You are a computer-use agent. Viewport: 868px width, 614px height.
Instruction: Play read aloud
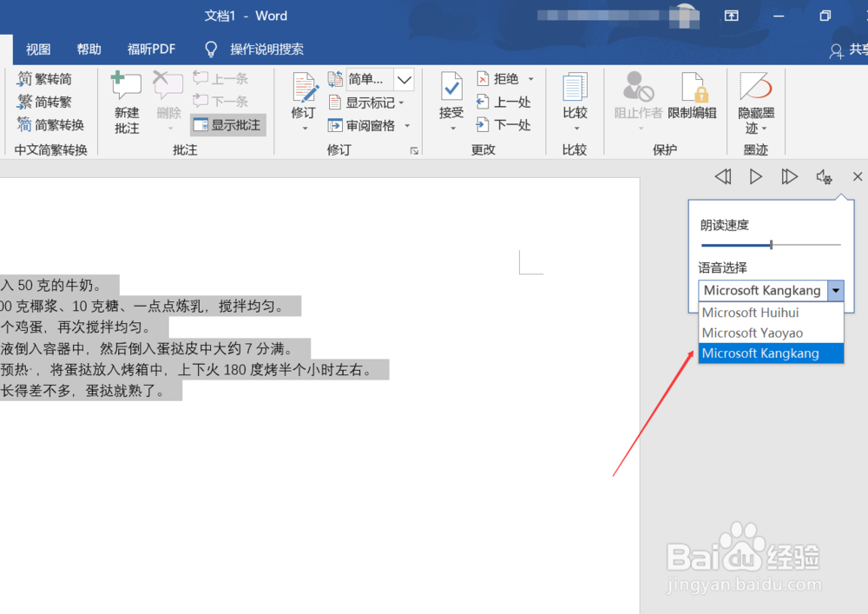click(756, 176)
